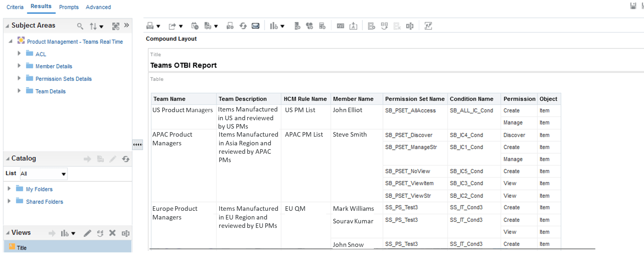Click the remove view X icon in Views

coord(112,233)
